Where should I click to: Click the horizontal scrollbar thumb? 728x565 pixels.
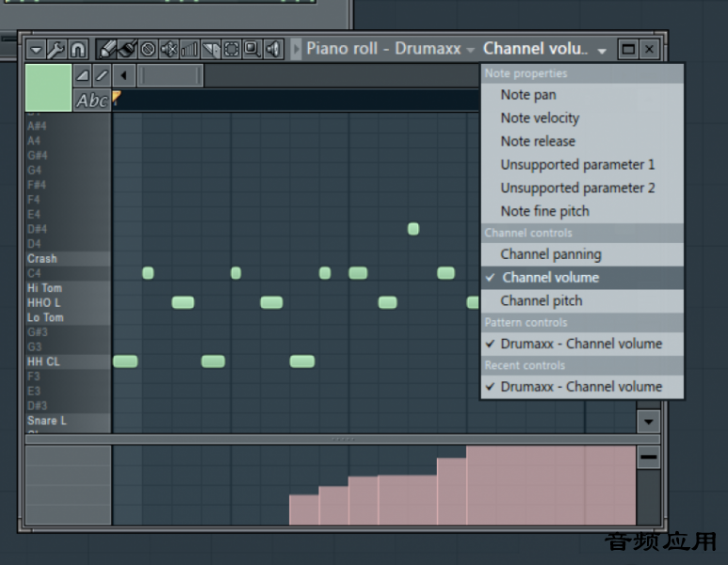tap(170, 75)
